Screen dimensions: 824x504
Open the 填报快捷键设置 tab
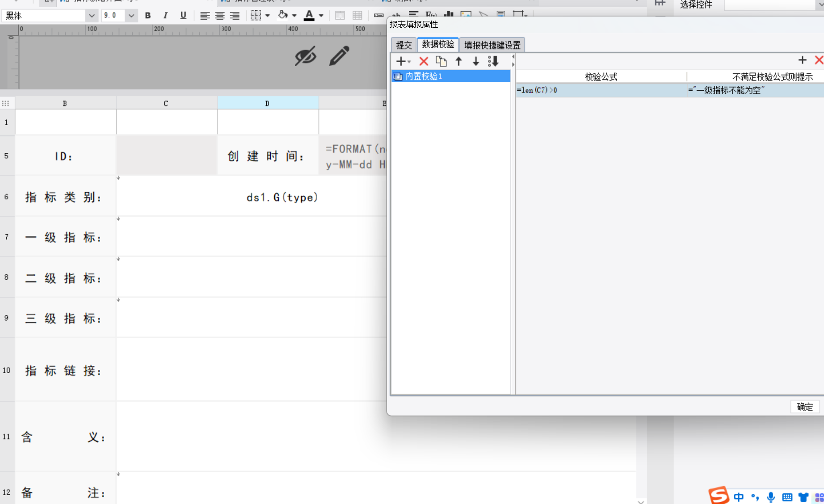coord(492,45)
